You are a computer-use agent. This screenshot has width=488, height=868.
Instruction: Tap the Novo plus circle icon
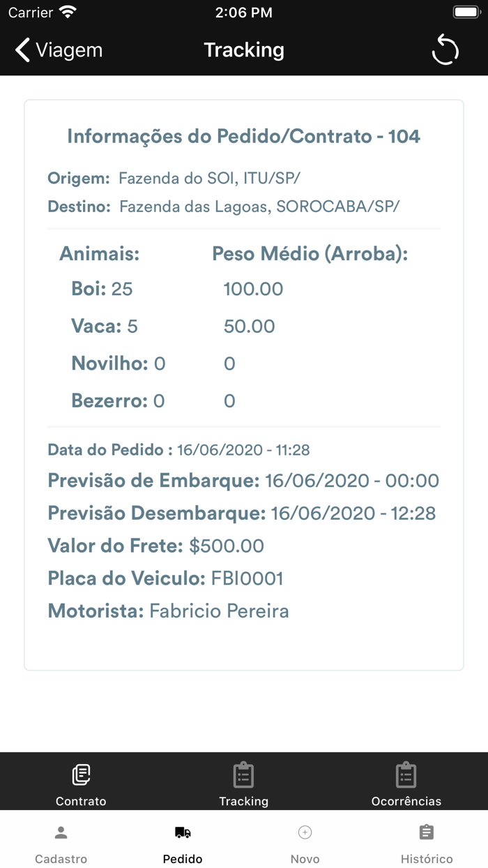click(x=305, y=832)
